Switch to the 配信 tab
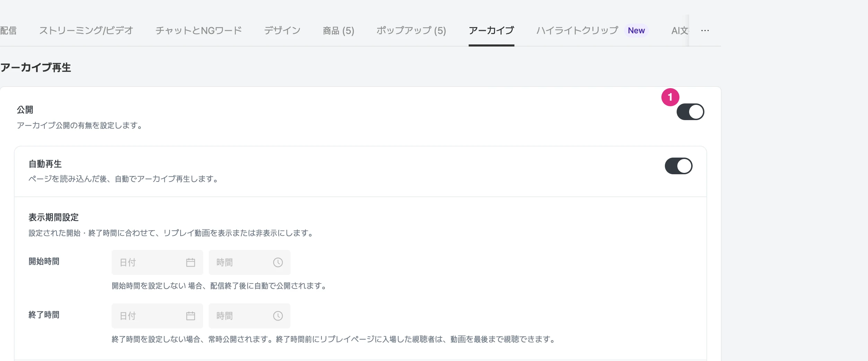This screenshot has width=868, height=361. [x=8, y=31]
